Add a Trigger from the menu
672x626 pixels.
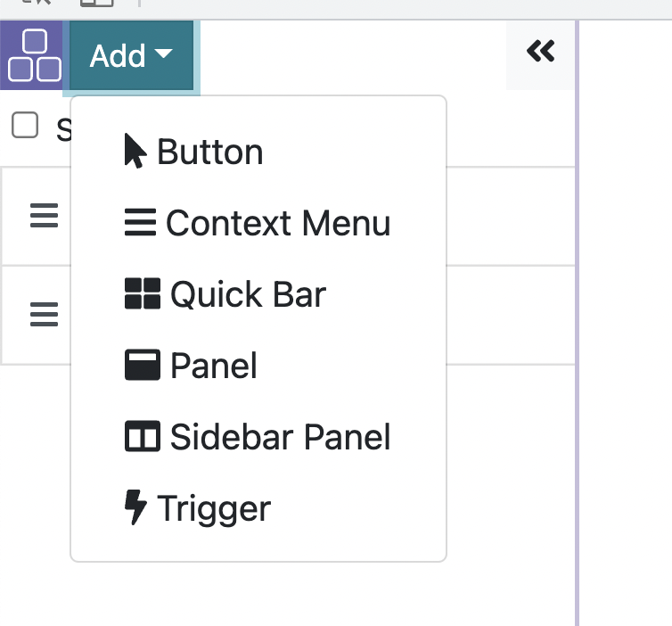pos(214,508)
